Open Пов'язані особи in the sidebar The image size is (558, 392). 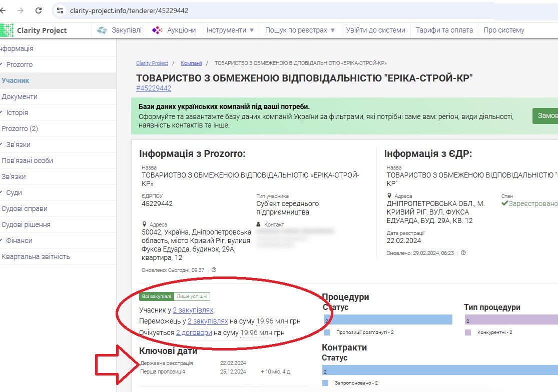click(x=58, y=160)
